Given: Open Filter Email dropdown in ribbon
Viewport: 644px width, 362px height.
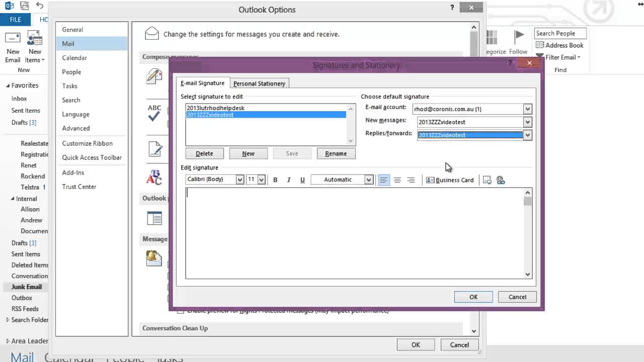Looking at the screenshot, I should (558, 57).
